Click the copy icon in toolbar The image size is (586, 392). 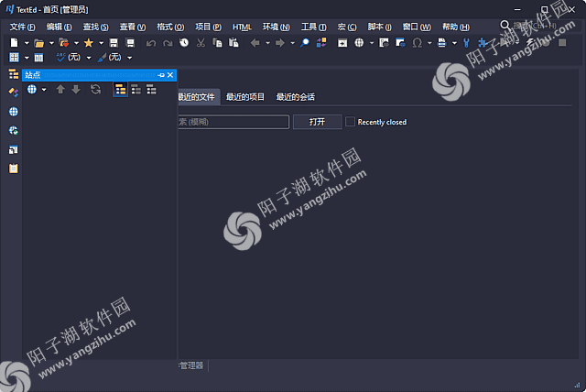[217, 43]
